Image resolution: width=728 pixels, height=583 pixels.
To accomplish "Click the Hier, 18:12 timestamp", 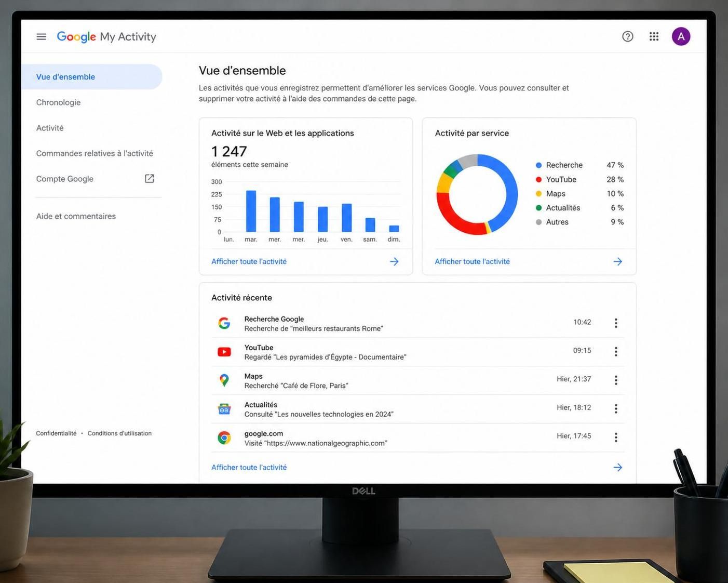I will (574, 408).
